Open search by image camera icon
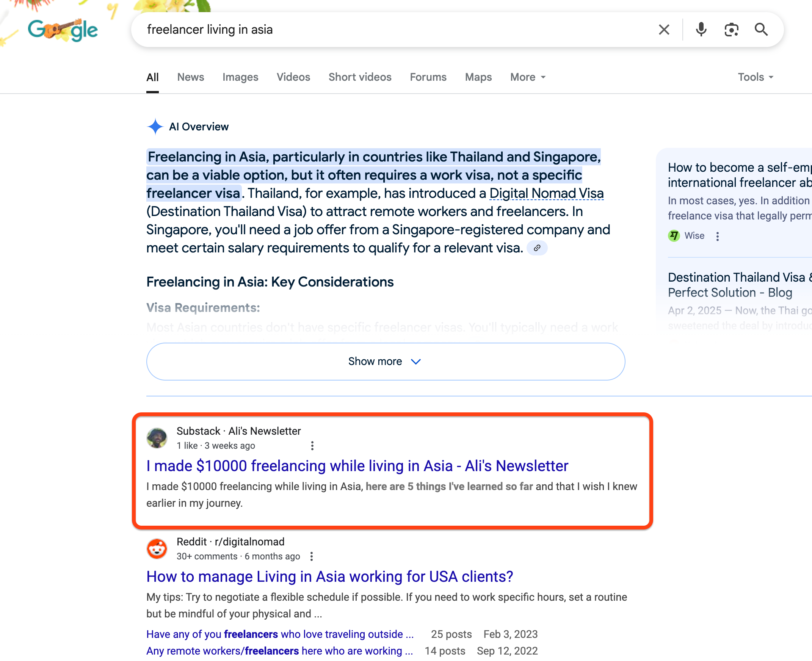This screenshot has height=661, width=812. coord(731,30)
